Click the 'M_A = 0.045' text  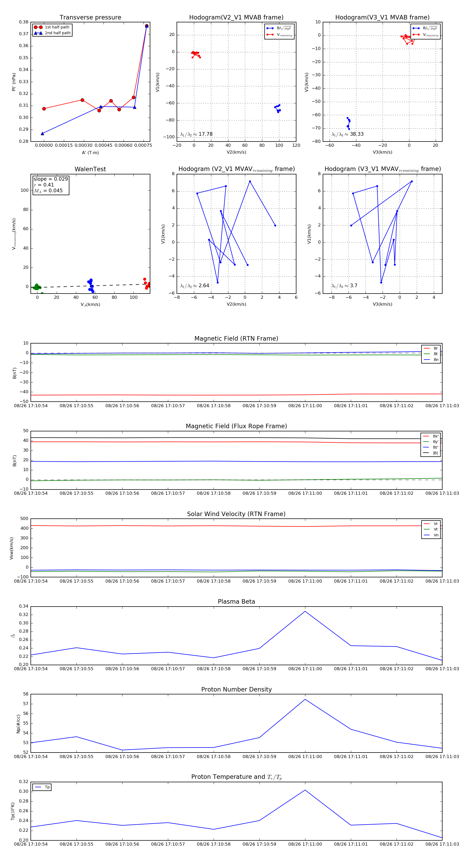point(48,191)
